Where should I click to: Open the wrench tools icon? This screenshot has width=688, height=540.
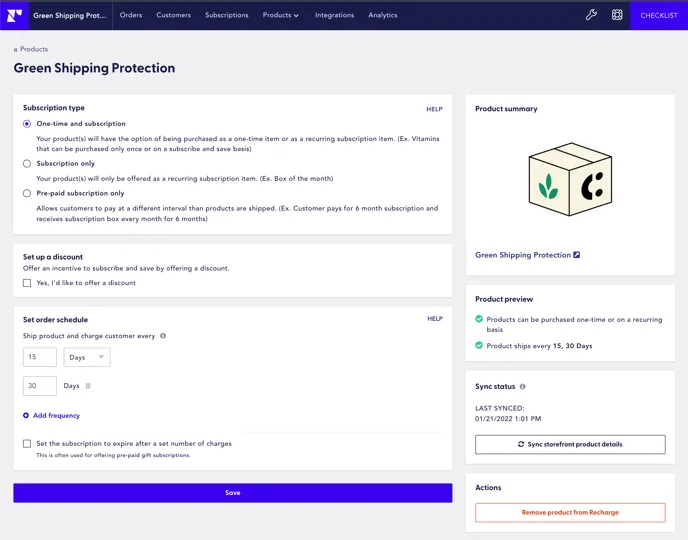pos(591,15)
